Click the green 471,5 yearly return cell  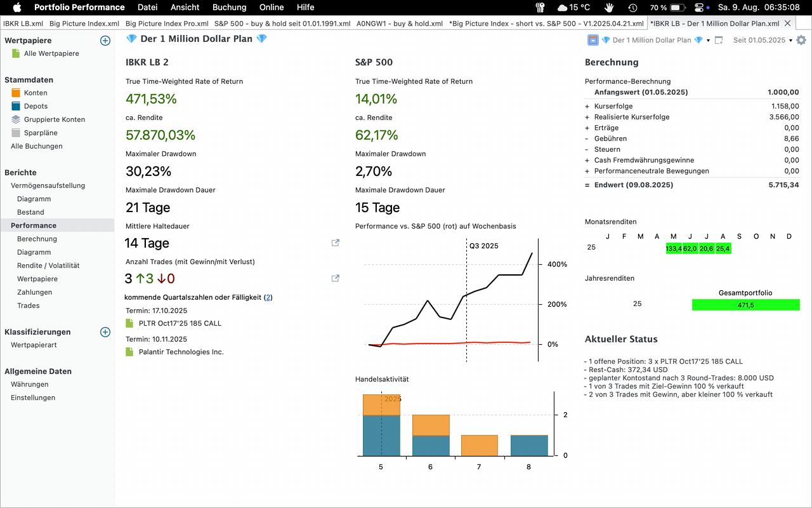pos(745,305)
